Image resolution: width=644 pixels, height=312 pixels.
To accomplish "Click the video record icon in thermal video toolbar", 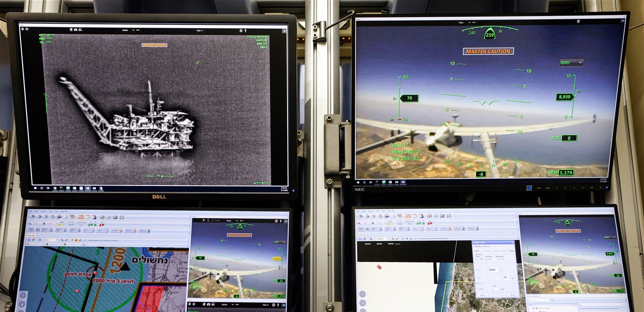I will tap(80, 30).
